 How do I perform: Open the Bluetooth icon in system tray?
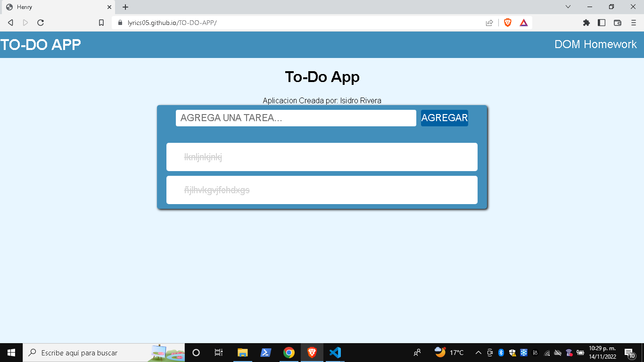pos(501,352)
